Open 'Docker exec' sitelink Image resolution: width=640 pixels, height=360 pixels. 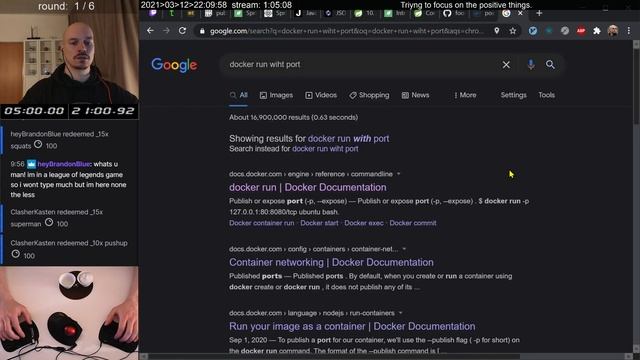(x=364, y=223)
